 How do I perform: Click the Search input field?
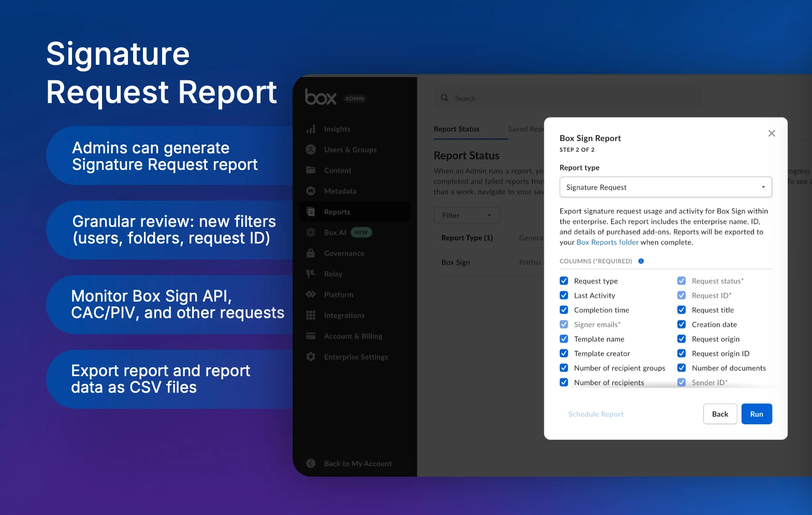pyautogui.click(x=567, y=98)
